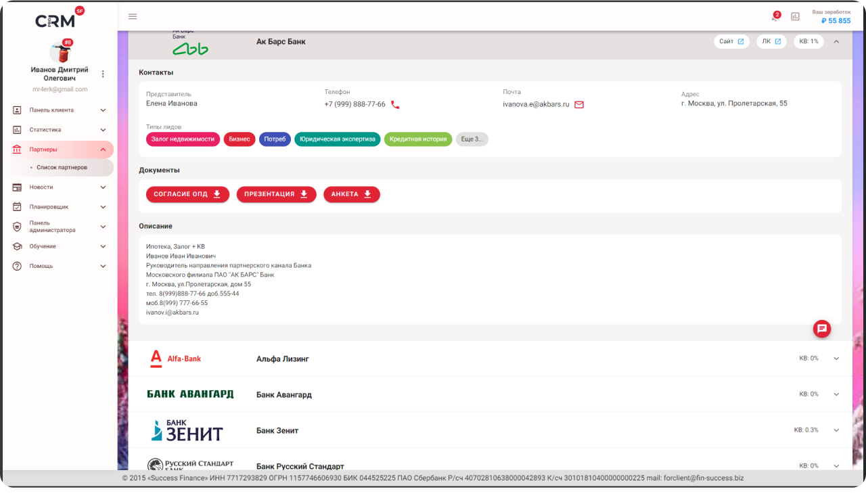This screenshot has height=504, width=866.
Task: Click the Бизнес lead type tag
Action: click(240, 139)
